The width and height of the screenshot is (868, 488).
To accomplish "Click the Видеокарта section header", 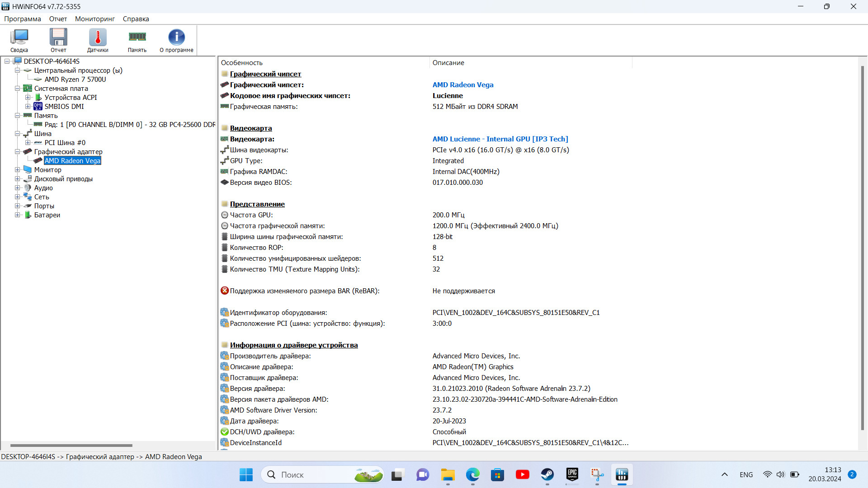I will [251, 128].
